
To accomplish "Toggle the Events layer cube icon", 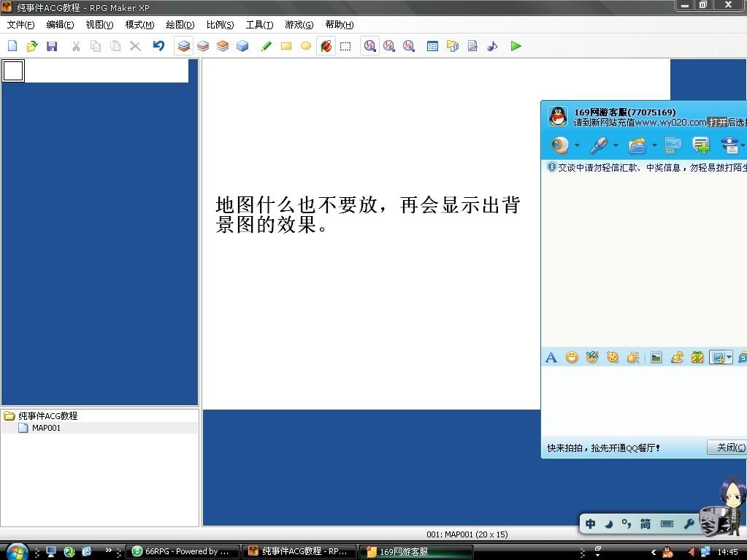I will click(x=242, y=46).
